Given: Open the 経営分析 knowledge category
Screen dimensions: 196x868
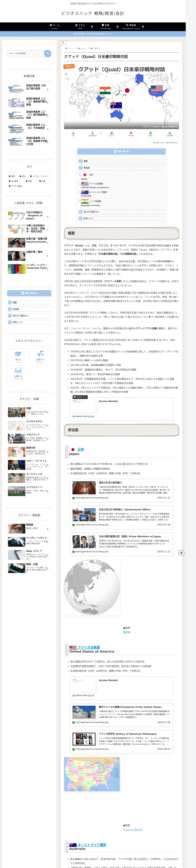Looking at the screenshot, I should click(x=29, y=452).
